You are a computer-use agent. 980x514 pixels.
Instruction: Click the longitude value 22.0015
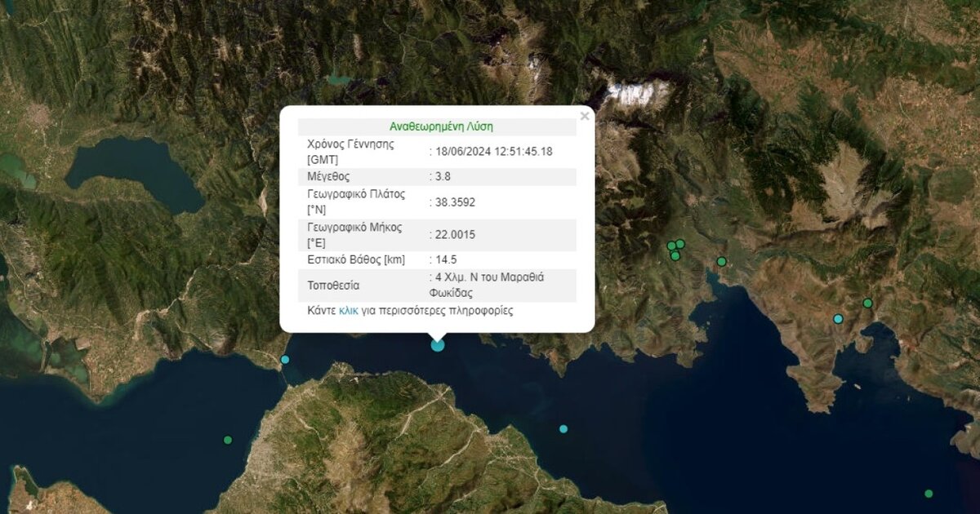454,235
